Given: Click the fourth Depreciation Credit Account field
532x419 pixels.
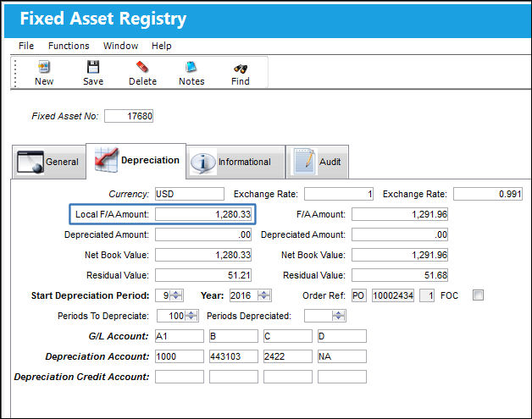Looking at the screenshot, I should click(x=342, y=377).
